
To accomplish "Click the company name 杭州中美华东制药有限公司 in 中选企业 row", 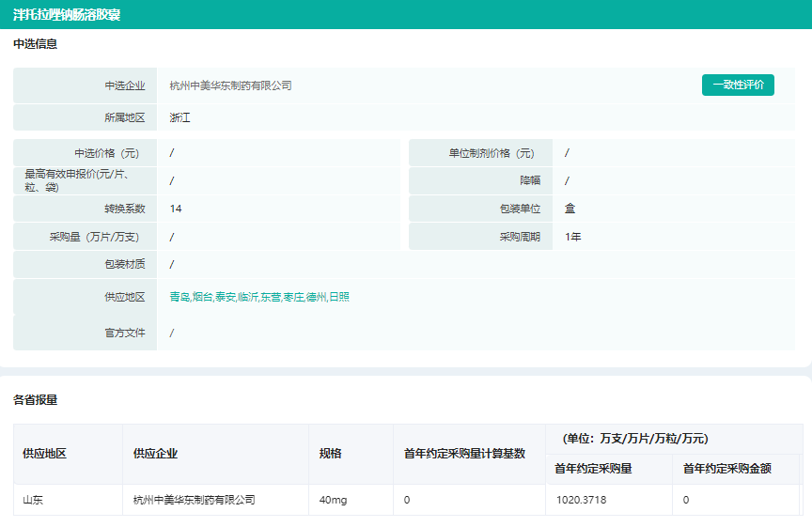I will click(230, 85).
